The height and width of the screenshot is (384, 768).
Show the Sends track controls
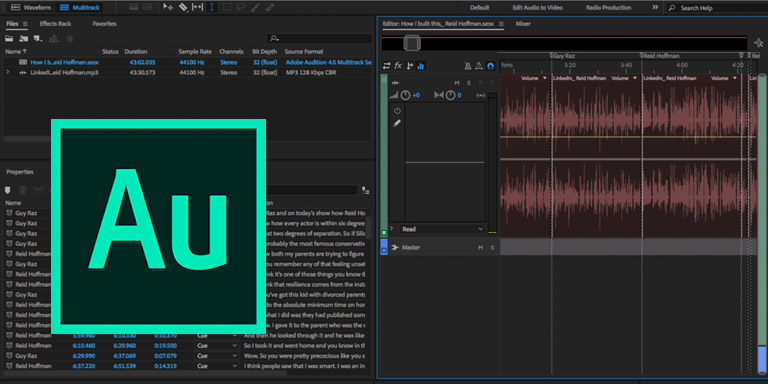[410, 66]
